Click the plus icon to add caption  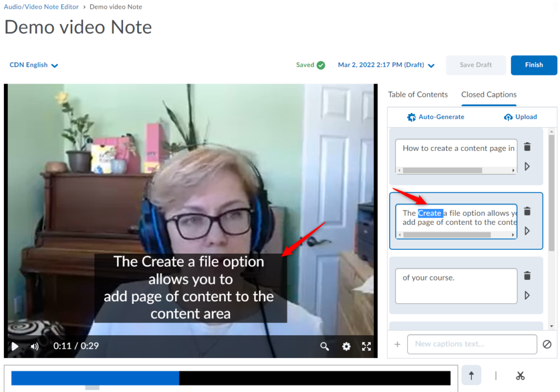coord(398,344)
